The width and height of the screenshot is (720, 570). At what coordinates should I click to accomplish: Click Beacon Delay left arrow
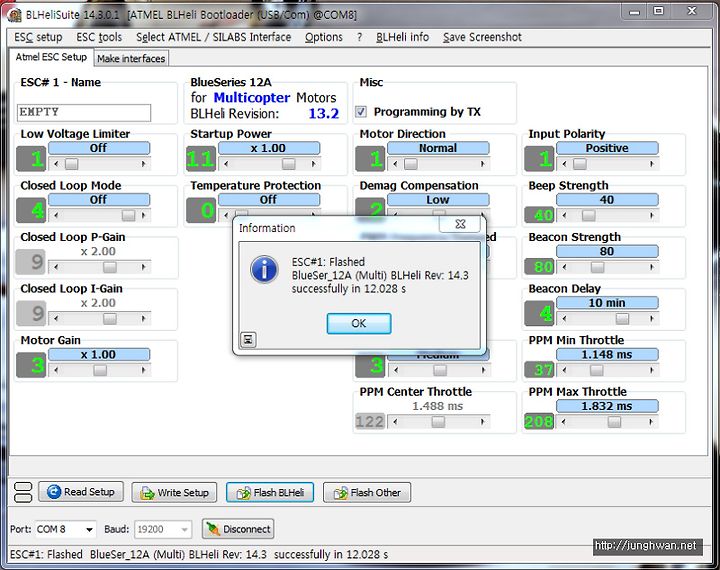564,318
